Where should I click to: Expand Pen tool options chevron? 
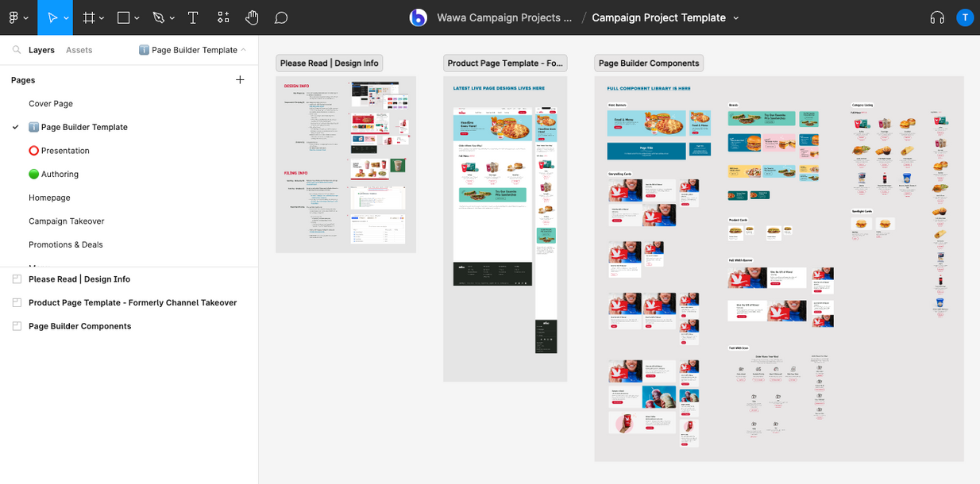pos(172,18)
